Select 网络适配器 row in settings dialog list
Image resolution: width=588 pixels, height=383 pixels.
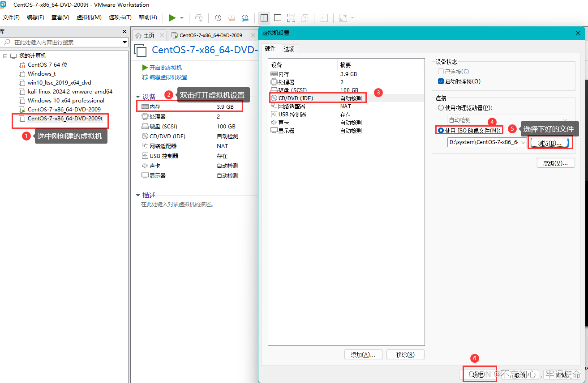click(x=346, y=106)
